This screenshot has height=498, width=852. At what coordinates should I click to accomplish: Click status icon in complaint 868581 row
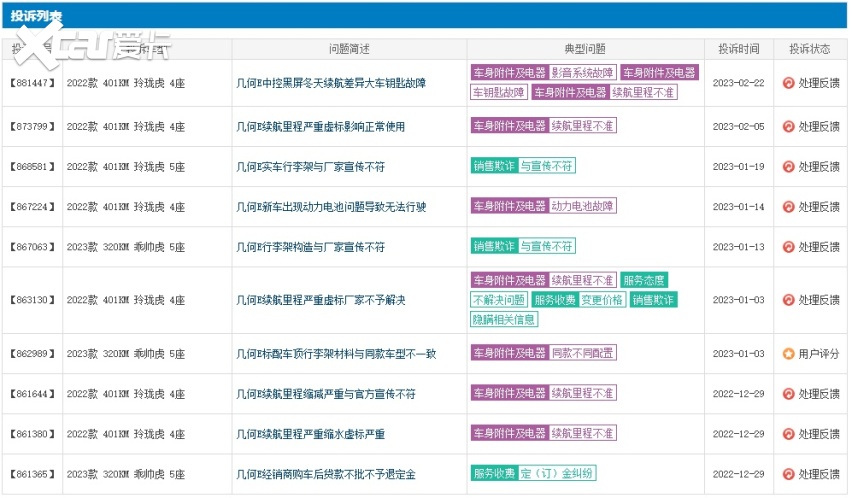[788, 167]
